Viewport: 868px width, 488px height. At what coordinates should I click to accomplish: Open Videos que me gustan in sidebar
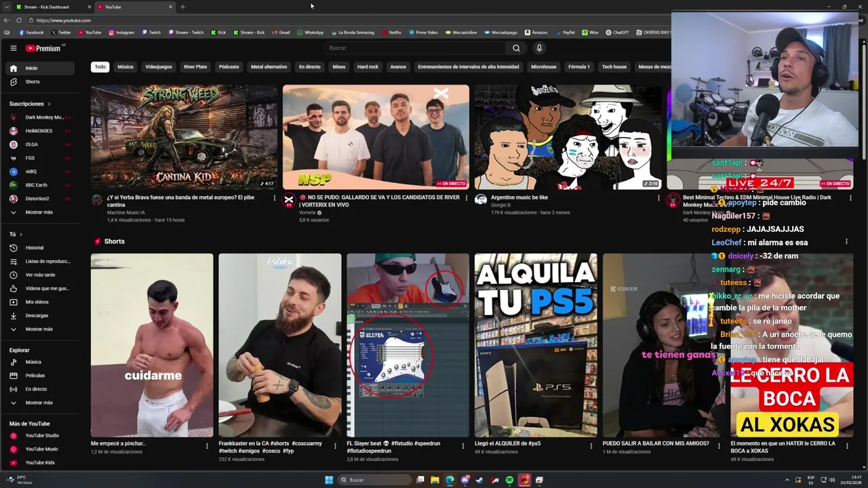41,288
